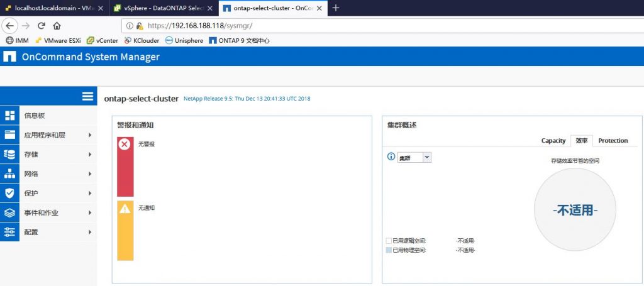Click the 保护 shield icon
Viewport: 644px width, 286px height.
[x=9, y=193]
